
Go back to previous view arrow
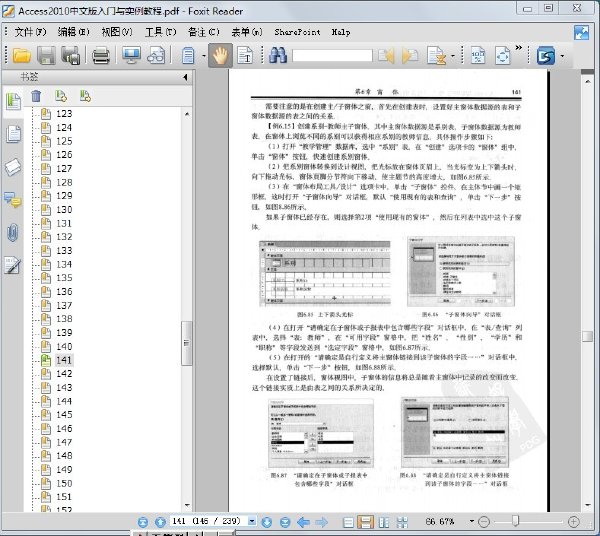pos(303,522)
